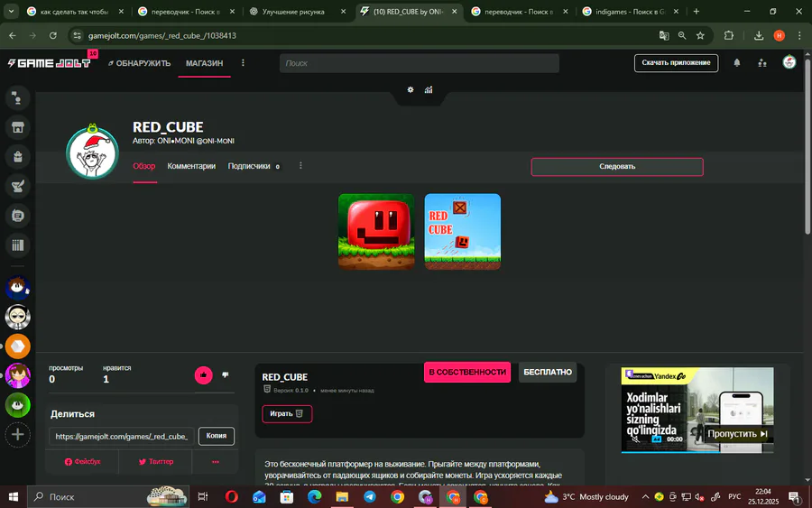Open the backpack icon in sidebar
The image size is (812, 508).
tap(18, 157)
